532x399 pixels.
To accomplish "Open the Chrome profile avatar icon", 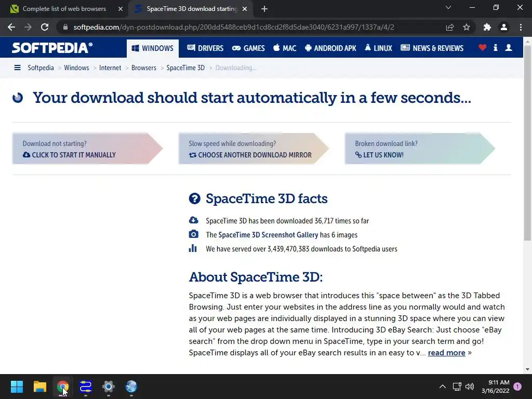I will [x=504, y=27].
